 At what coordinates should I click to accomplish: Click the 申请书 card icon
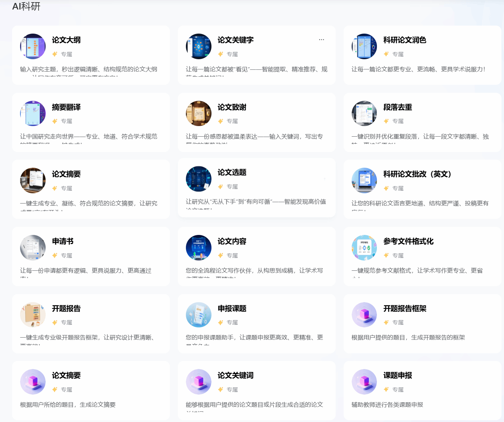pos(33,248)
